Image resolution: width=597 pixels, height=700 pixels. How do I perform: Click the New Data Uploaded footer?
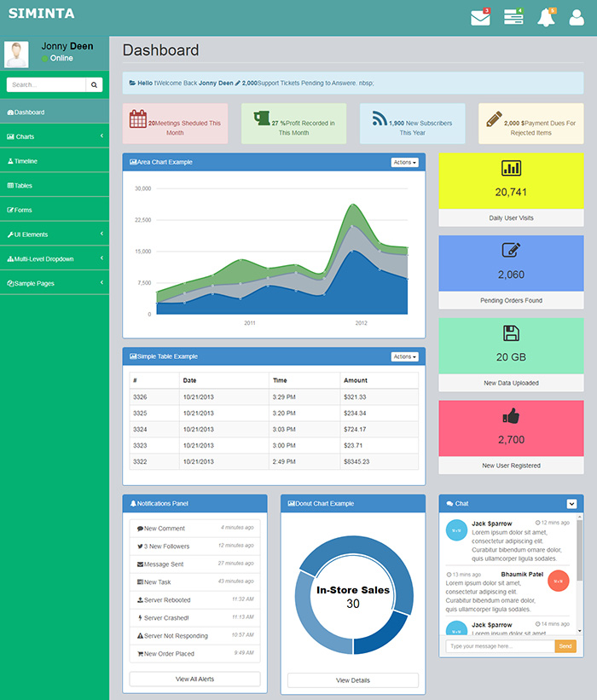511,383
